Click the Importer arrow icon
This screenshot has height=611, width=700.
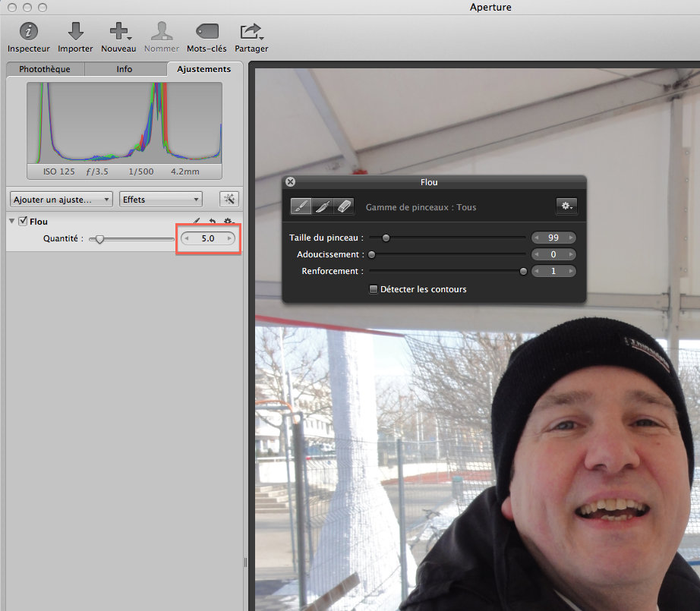(x=75, y=32)
